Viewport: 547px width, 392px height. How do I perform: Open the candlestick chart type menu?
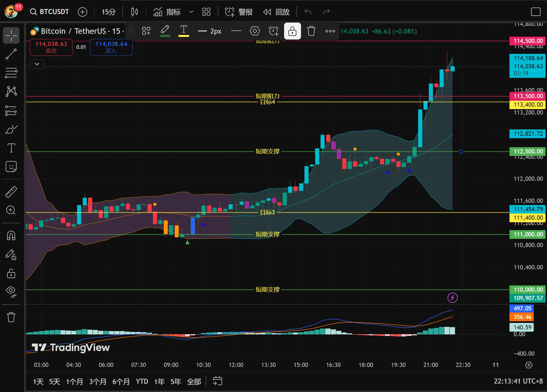135,12
